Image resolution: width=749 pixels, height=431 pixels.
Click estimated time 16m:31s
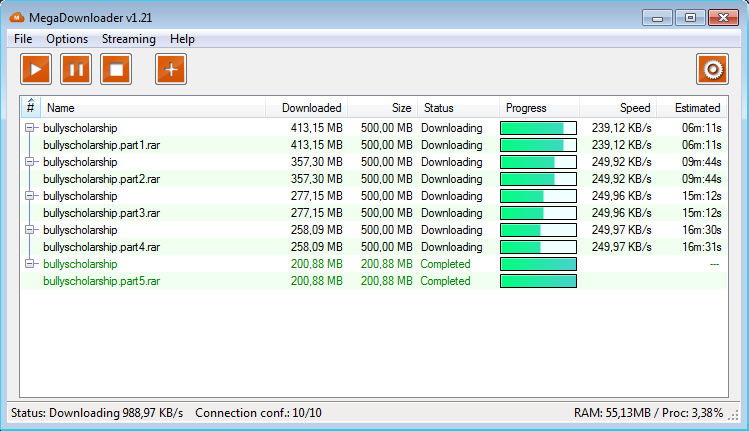click(x=701, y=247)
